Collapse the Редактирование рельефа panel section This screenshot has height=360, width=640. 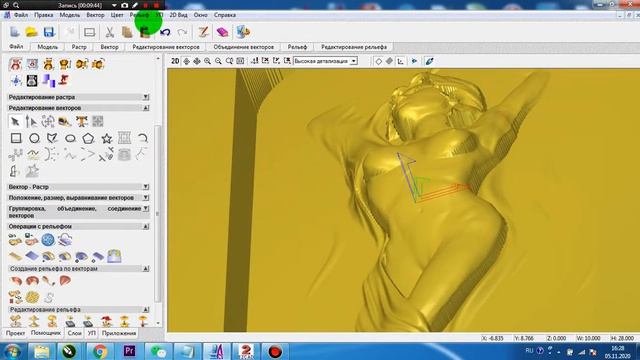146,309
